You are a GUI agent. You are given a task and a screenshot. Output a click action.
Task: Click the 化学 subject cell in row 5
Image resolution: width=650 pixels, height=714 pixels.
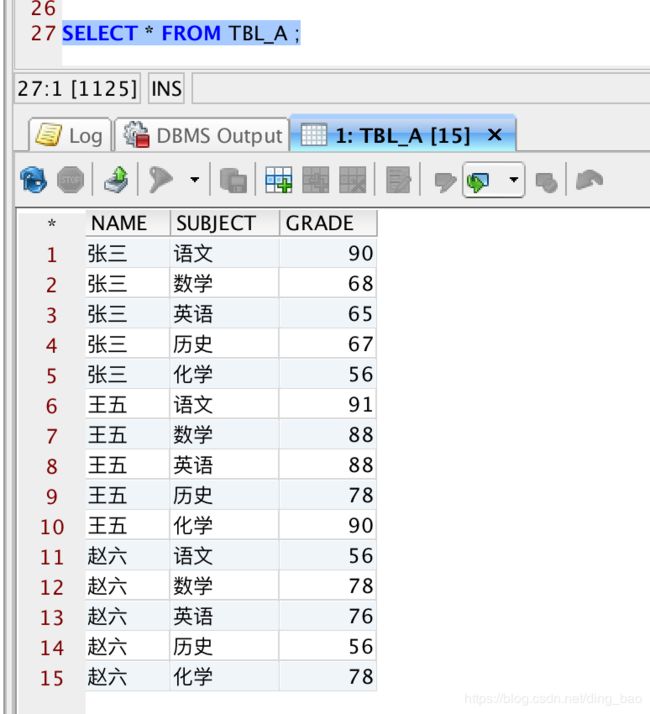click(225, 374)
